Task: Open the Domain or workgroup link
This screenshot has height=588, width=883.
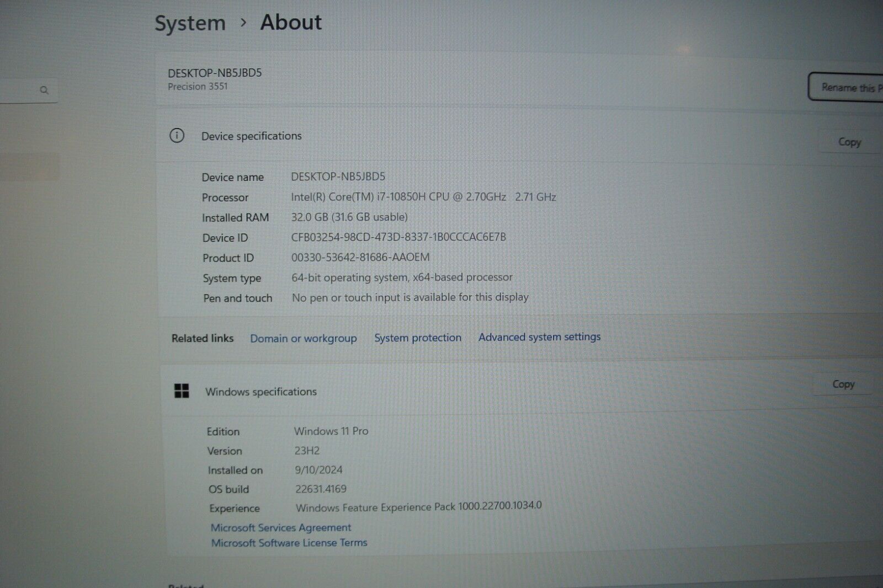Action: coord(303,338)
